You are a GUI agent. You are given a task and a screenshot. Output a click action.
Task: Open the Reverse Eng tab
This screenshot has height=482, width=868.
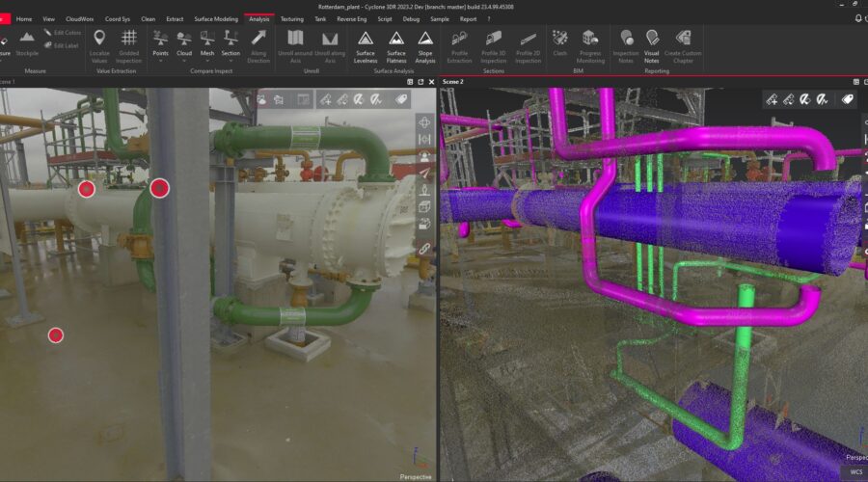click(350, 18)
